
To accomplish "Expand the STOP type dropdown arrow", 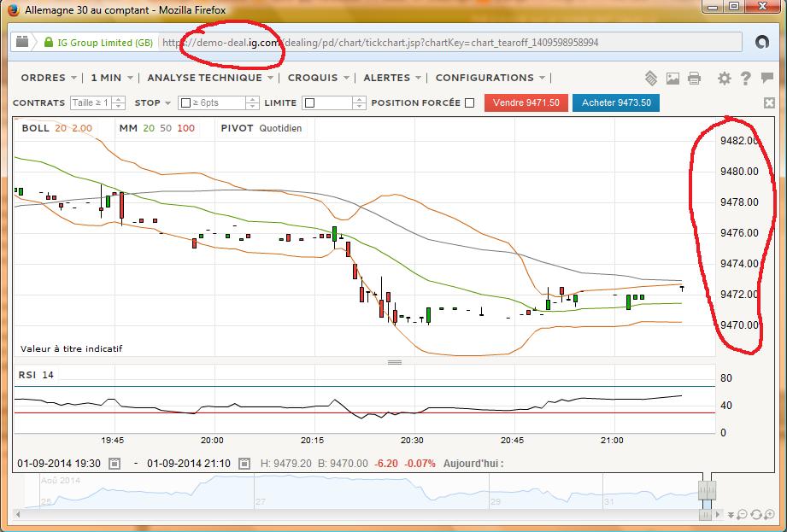I will coord(167,103).
